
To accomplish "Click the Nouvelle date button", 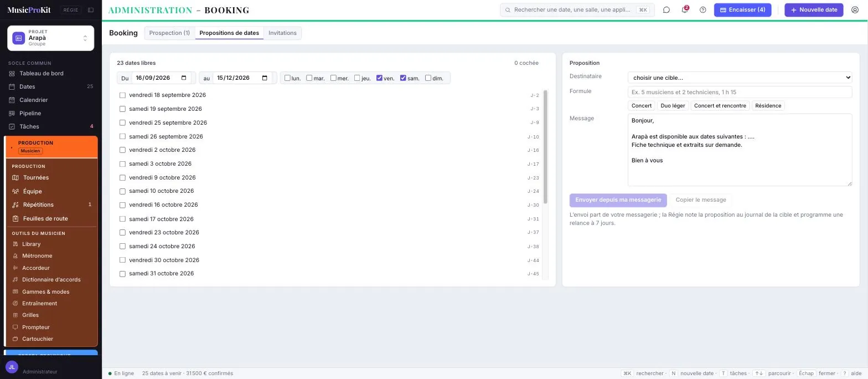I will click(814, 10).
